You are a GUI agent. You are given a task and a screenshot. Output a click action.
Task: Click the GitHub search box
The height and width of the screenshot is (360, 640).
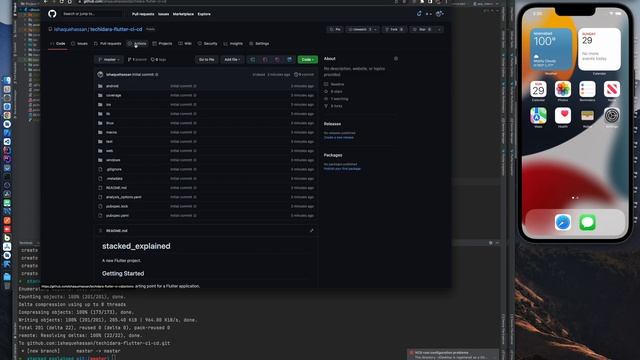click(x=92, y=14)
